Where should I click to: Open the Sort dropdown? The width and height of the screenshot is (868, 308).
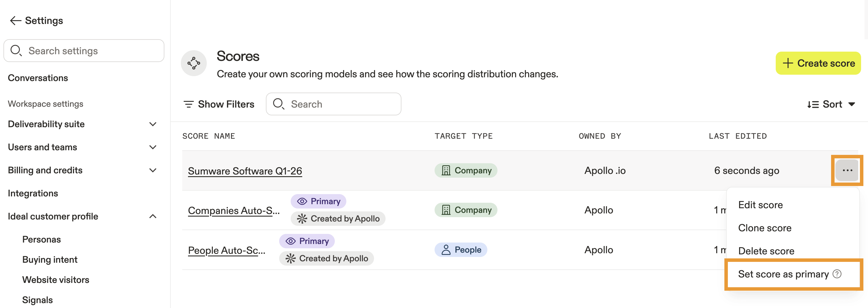pos(831,104)
